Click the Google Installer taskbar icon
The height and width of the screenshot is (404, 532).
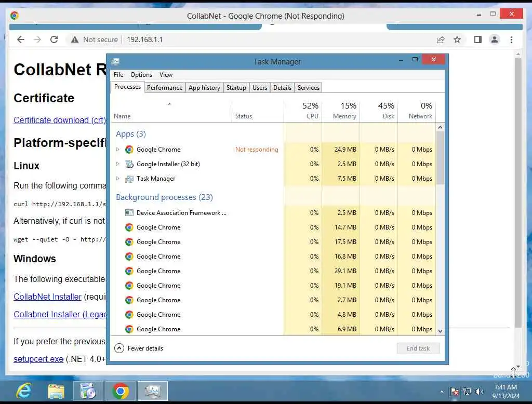pyautogui.click(x=88, y=391)
